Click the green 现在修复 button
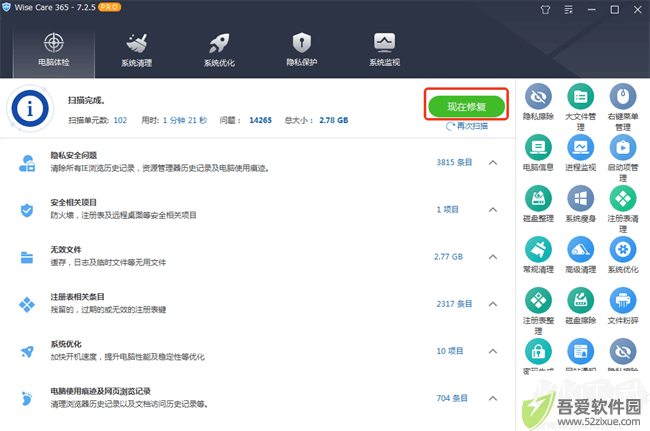This screenshot has width=650, height=431. tap(466, 107)
